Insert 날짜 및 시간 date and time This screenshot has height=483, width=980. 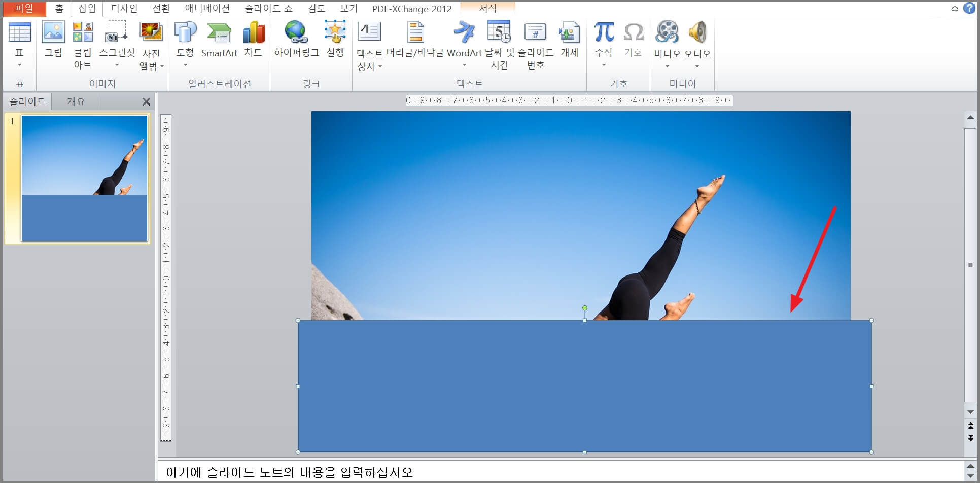(499, 31)
